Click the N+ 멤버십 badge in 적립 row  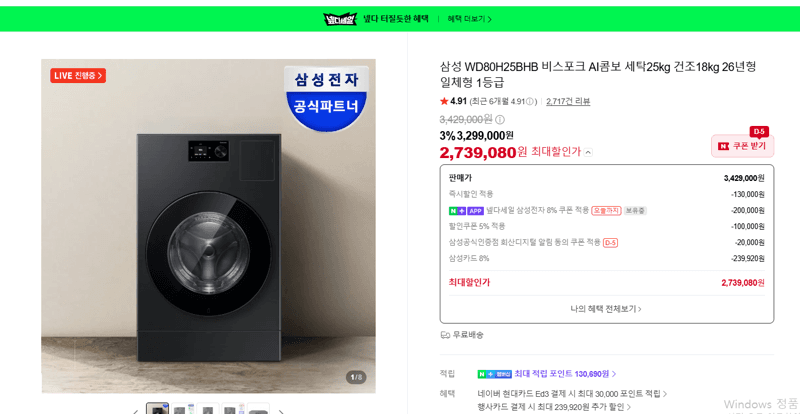[x=495, y=374]
